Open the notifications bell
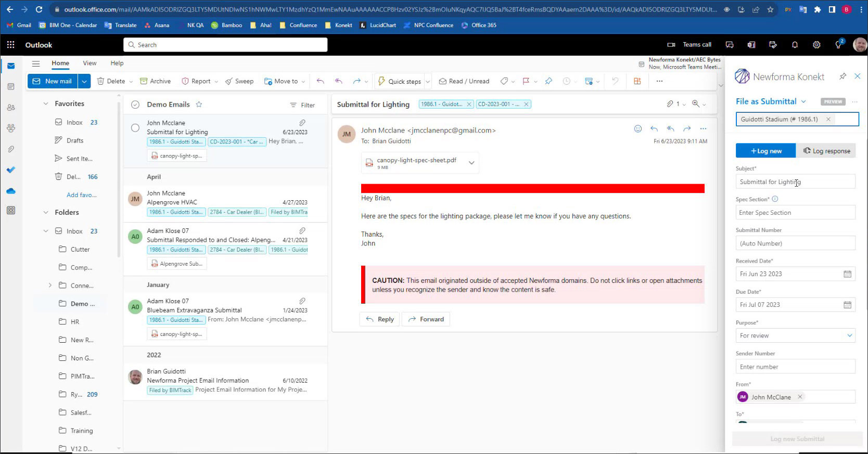This screenshot has height=454, width=868. [795, 45]
